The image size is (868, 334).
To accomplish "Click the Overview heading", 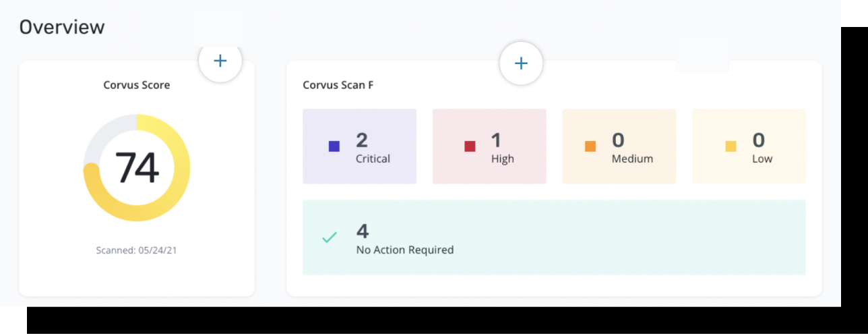I will tap(62, 27).
